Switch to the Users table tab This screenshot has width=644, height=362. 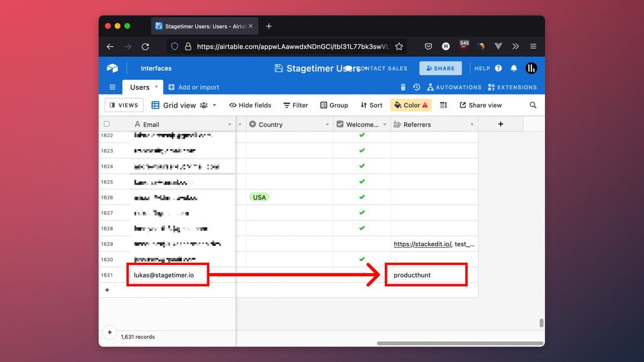140,87
